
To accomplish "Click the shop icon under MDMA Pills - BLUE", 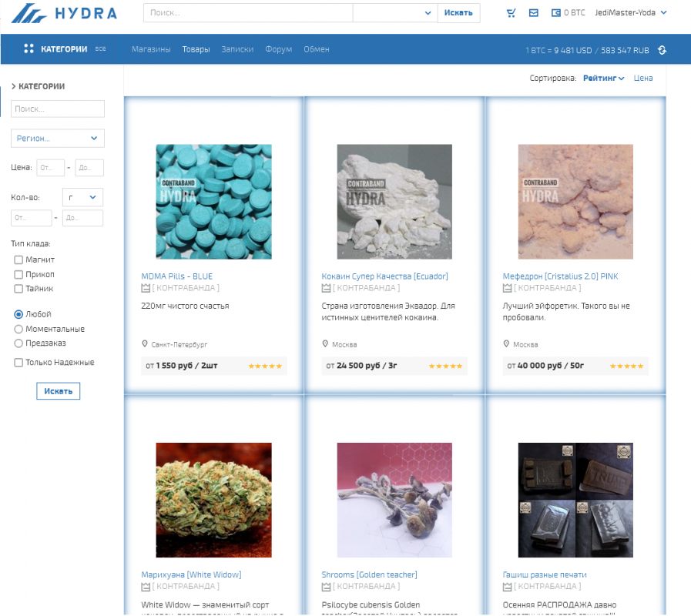I will [146, 288].
